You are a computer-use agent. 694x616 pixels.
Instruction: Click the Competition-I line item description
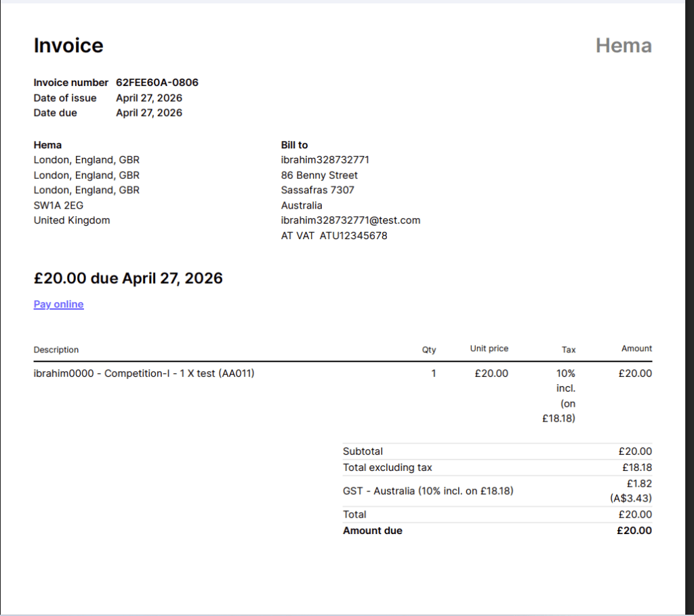pyautogui.click(x=144, y=373)
